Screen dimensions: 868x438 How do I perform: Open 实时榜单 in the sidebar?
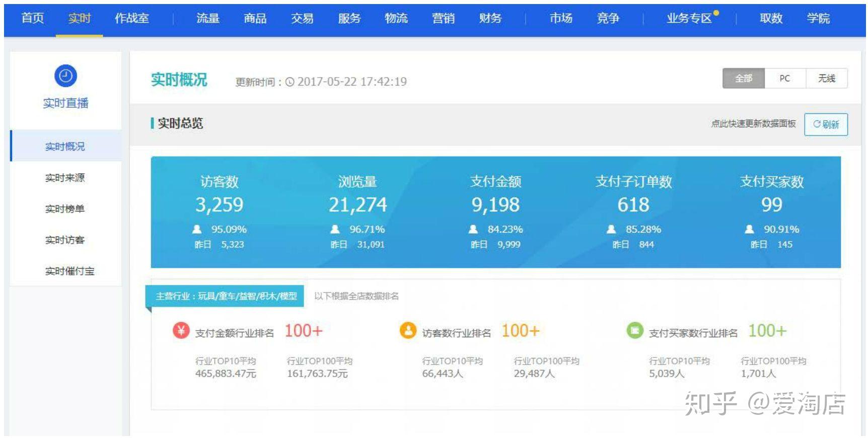(65, 208)
